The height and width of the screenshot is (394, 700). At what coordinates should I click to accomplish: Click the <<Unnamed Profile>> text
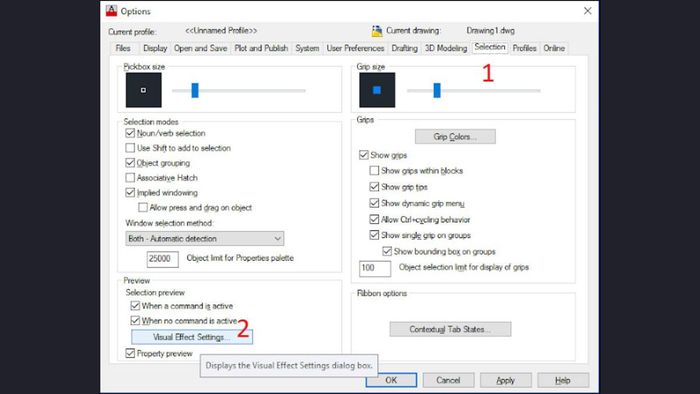tap(221, 31)
